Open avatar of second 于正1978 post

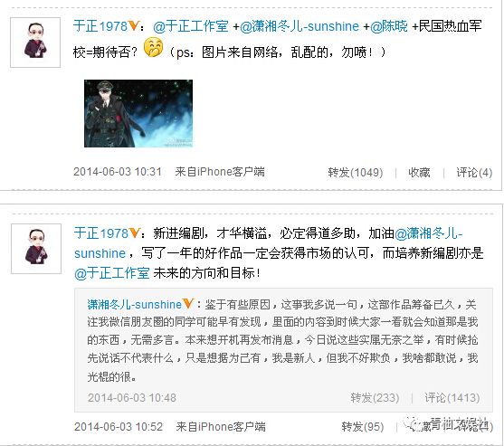(x=36, y=249)
